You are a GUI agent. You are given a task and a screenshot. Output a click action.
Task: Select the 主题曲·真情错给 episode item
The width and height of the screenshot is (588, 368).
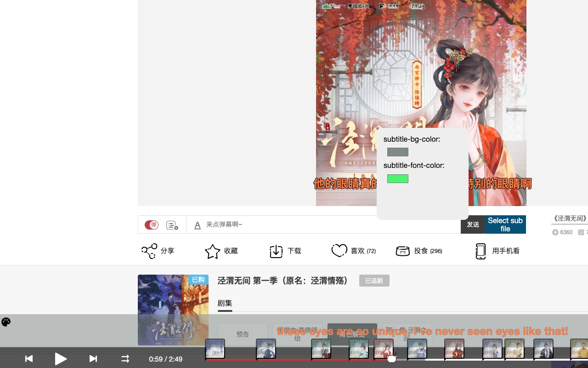[297, 334]
